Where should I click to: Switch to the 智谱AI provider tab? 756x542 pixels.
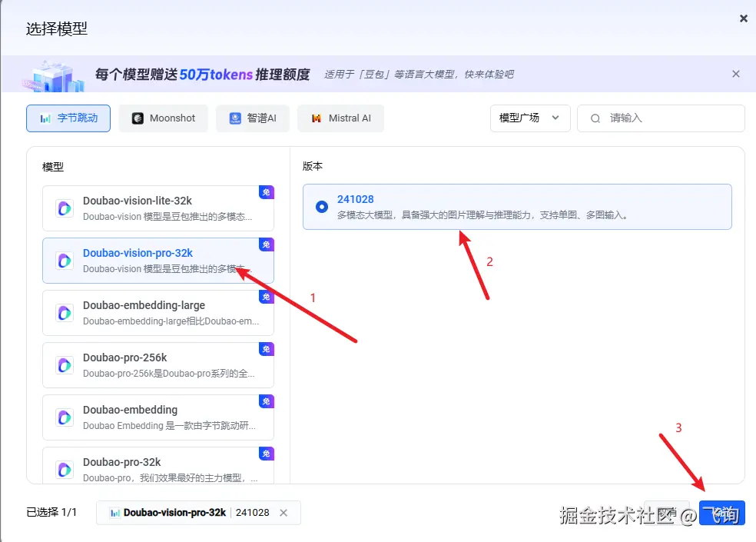253,118
